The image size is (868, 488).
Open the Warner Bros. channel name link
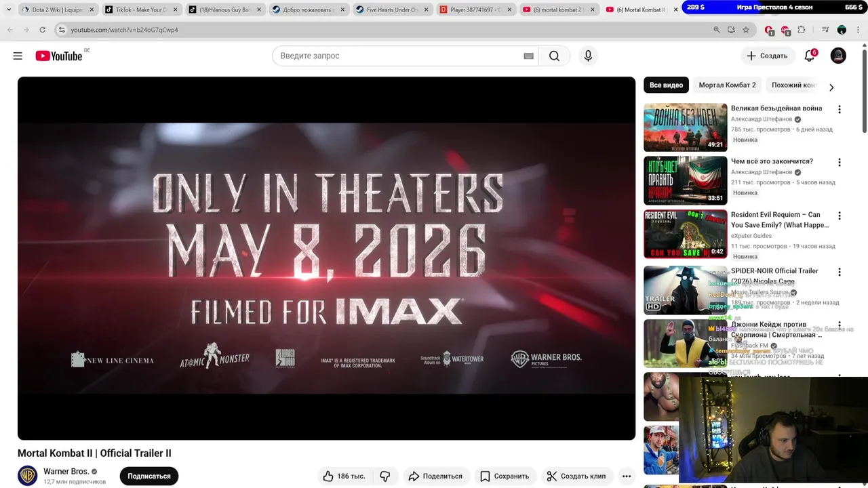66,471
